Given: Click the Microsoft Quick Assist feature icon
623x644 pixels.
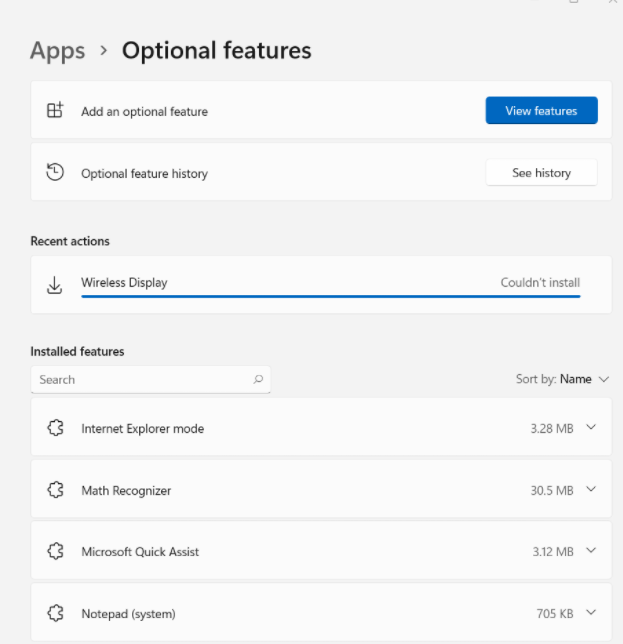Looking at the screenshot, I should 55,551.
